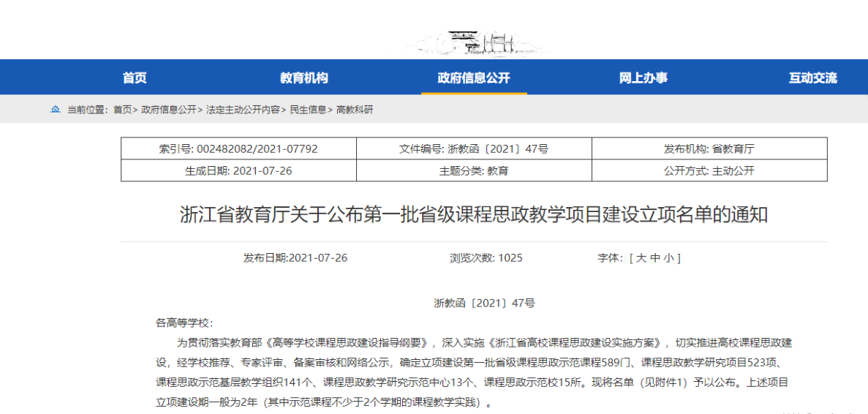The width and height of the screenshot is (868, 414).
Task: Set font size to 中 (medium)
Action: pos(655,258)
